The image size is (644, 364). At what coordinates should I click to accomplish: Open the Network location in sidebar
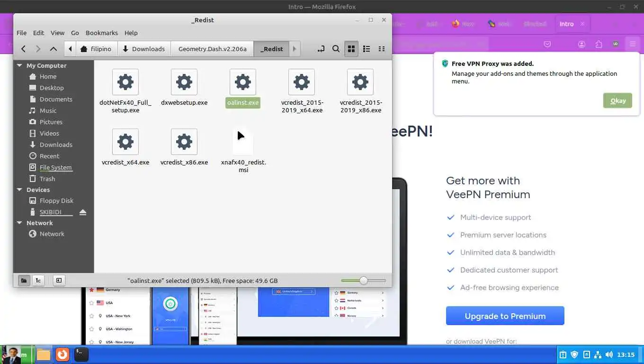click(x=52, y=234)
